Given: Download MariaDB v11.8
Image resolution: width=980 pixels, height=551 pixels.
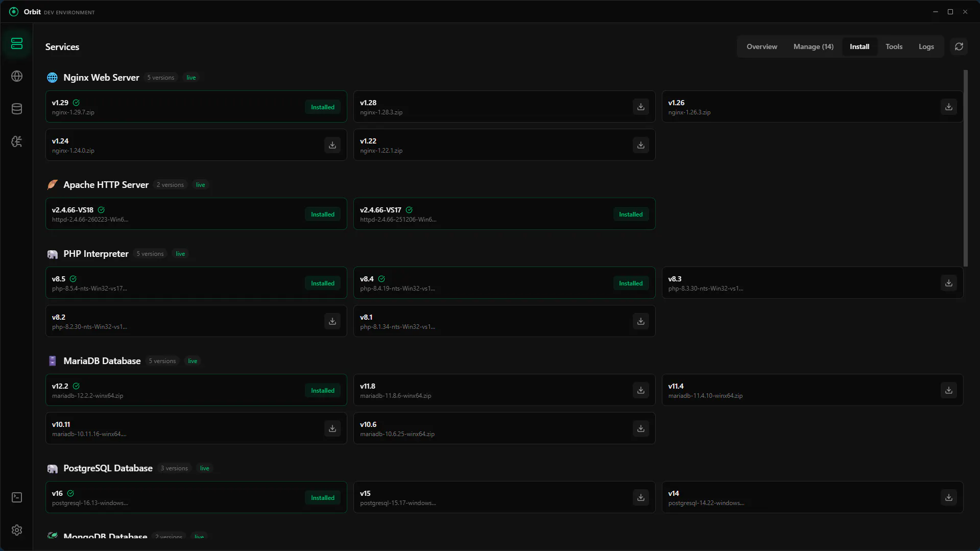Looking at the screenshot, I should (x=640, y=390).
